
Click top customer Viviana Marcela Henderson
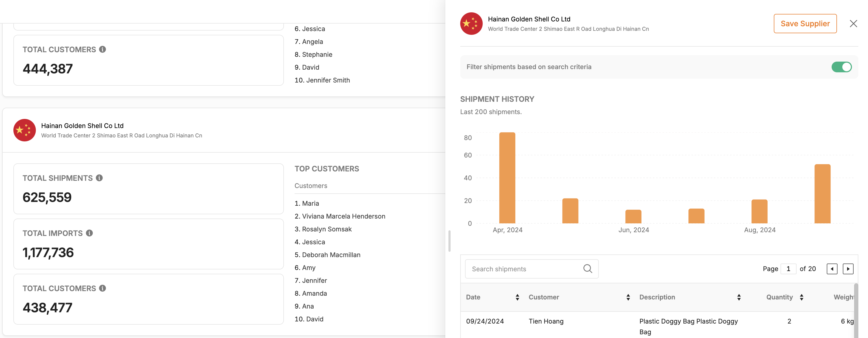(x=340, y=216)
